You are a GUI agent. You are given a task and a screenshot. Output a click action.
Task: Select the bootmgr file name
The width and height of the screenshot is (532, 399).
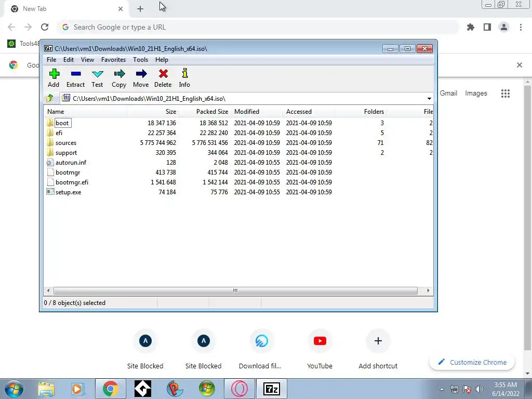[68, 172]
